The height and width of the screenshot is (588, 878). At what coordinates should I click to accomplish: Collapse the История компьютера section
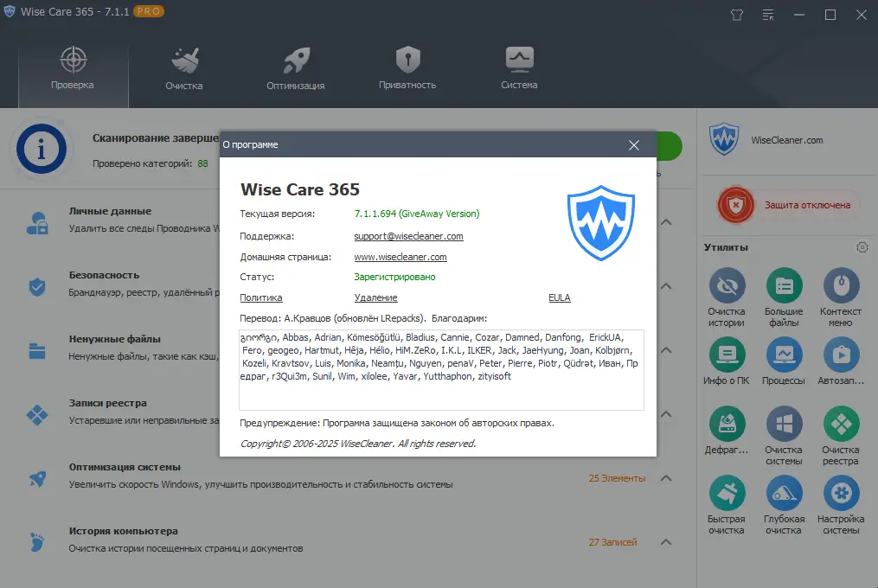pyautogui.click(x=666, y=542)
